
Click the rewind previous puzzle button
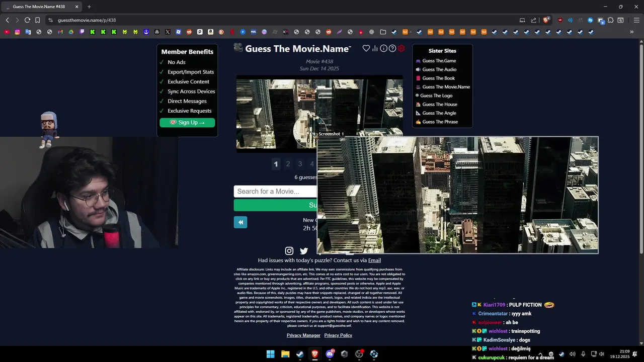tap(240, 222)
